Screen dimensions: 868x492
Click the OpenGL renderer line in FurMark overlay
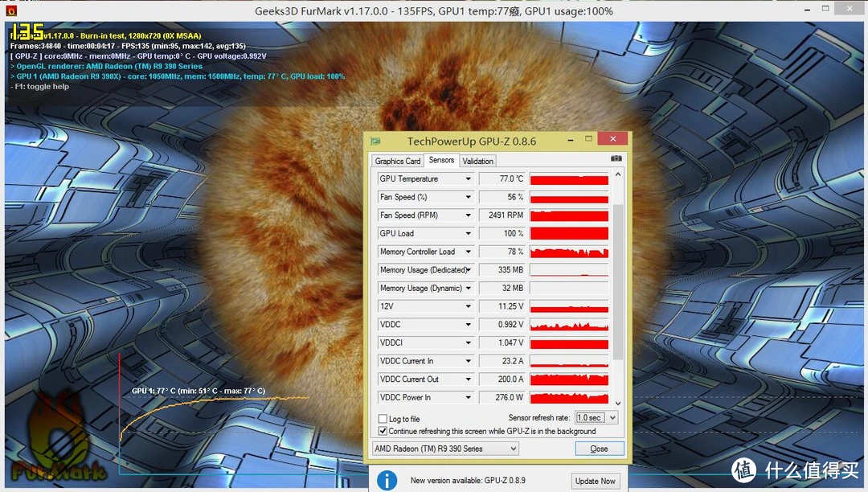click(106, 67)
